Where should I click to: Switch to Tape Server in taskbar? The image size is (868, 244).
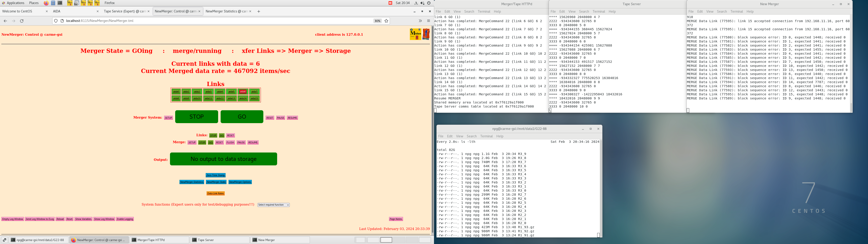tap(220, 240)
